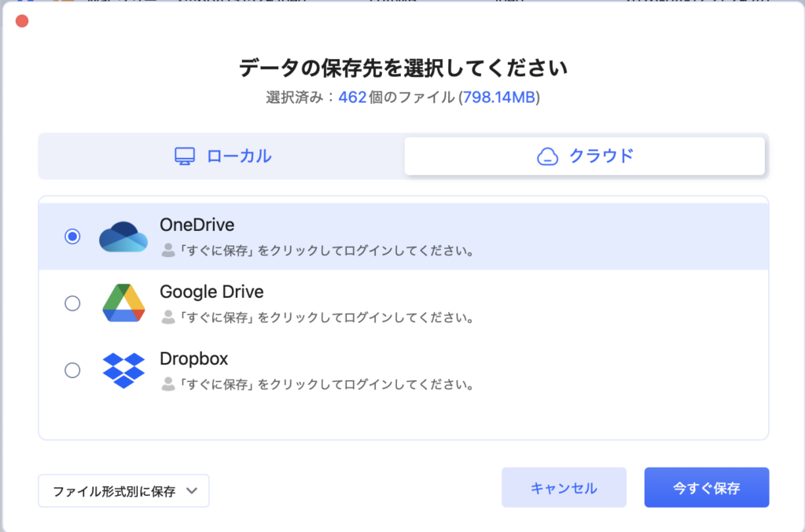Click the person icon next to Dropbox login hint
The width and height of the screenshot is (805, 532).
click(167, 384)
